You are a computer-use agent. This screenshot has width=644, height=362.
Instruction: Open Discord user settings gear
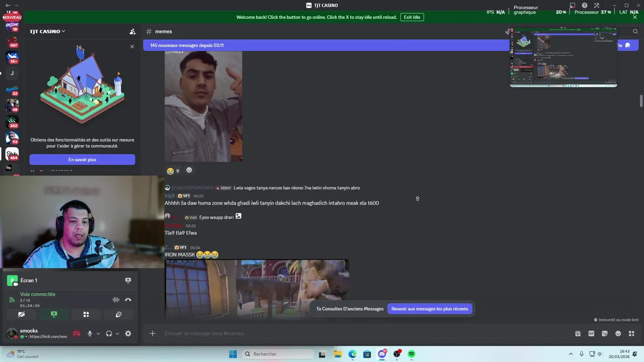click(128, 333)
